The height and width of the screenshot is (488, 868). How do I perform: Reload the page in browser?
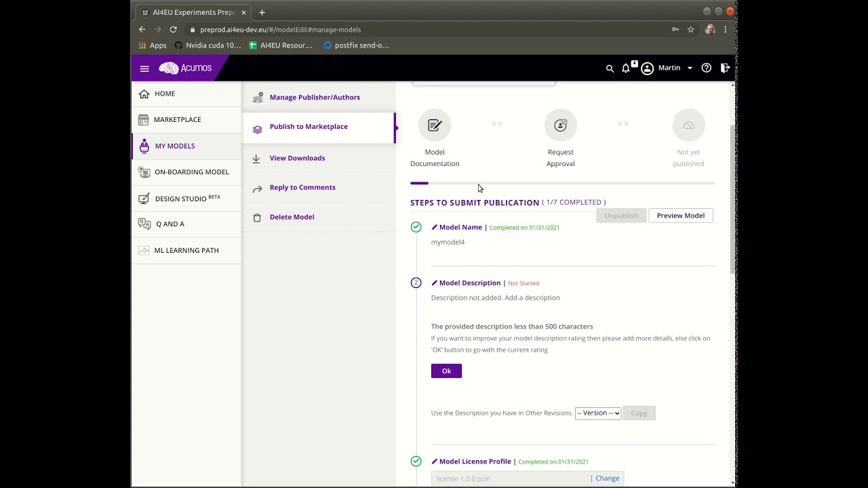[173, 29]
